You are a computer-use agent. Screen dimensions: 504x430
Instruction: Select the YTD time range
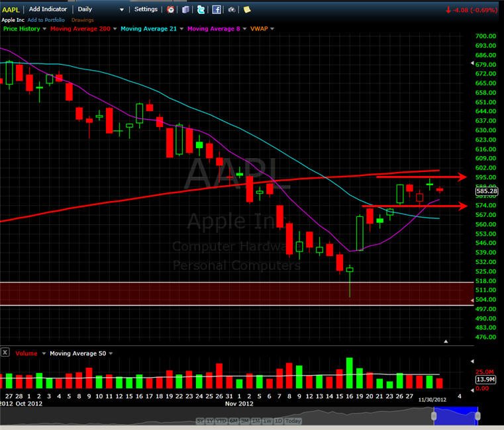(x=221, y=421)
